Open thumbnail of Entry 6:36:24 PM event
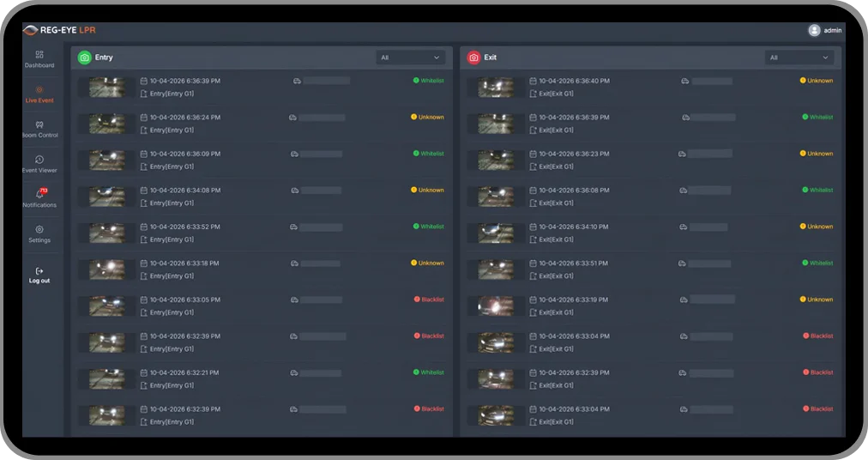This screenshot has height=460, width=868. (107, 124)
